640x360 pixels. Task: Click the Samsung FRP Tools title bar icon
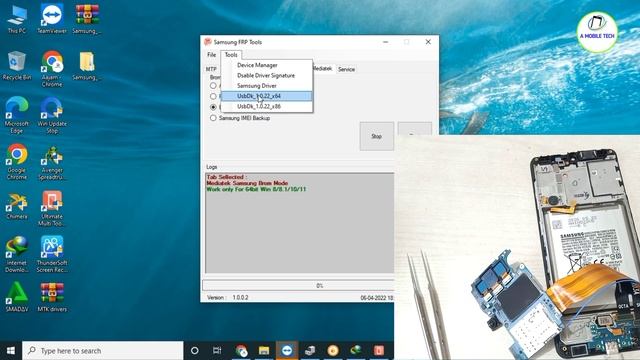tap(208, 42)
